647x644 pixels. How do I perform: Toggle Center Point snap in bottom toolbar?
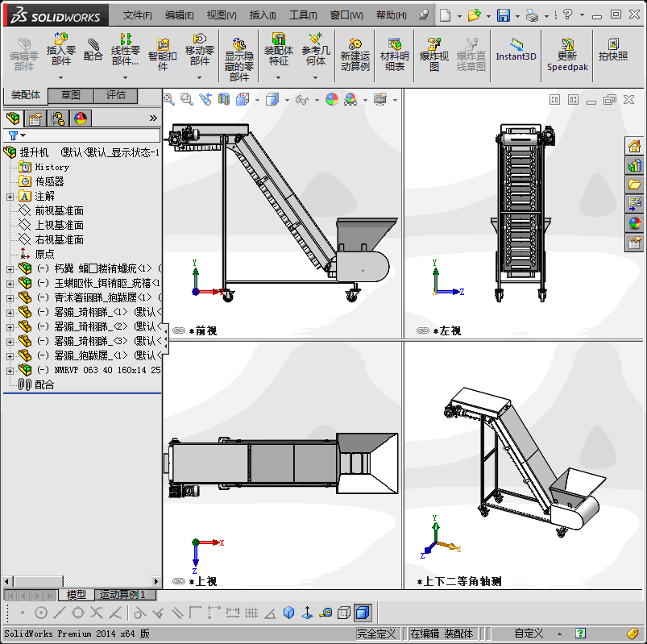point(41,613)
